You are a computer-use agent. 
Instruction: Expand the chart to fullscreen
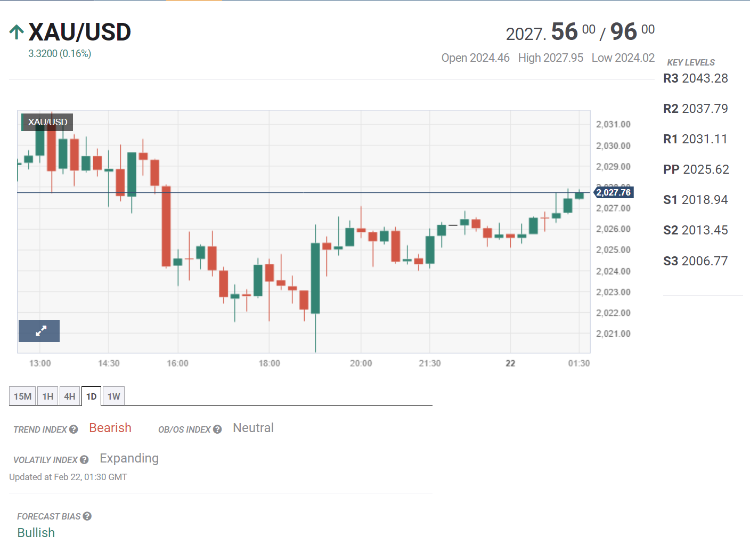39,331
